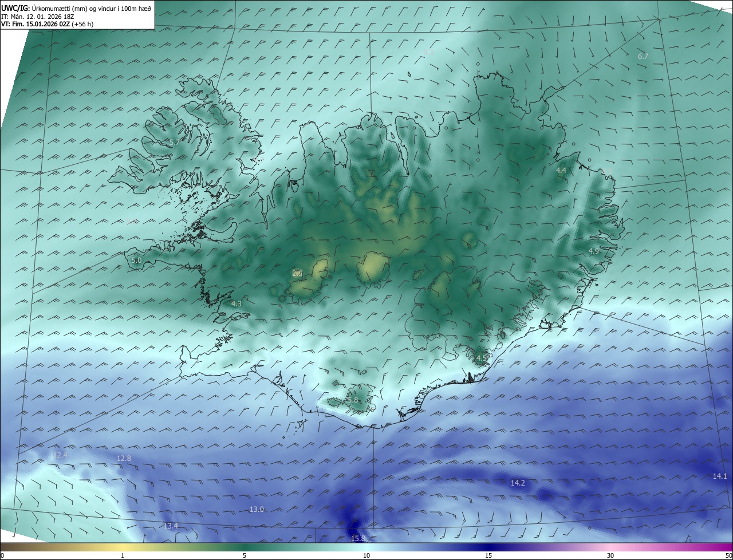Click the 30 tick label on the color scale

click(x=610, y=555)
